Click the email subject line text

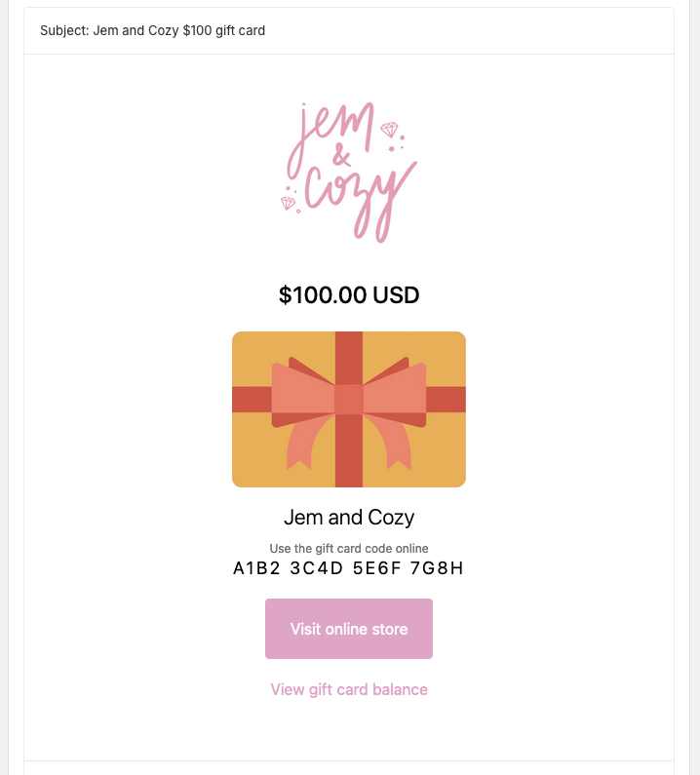pos(153,30)
